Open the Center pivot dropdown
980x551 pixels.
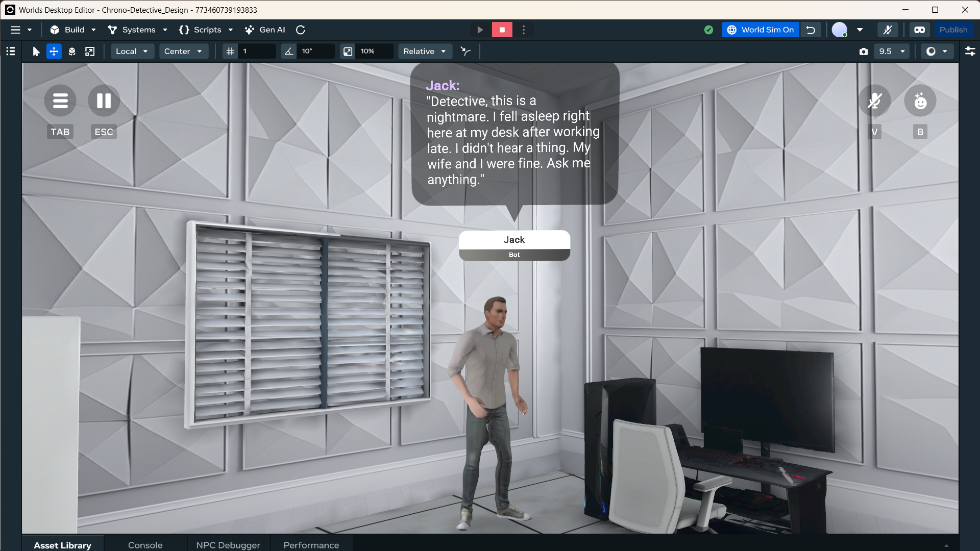pos(183,51)
